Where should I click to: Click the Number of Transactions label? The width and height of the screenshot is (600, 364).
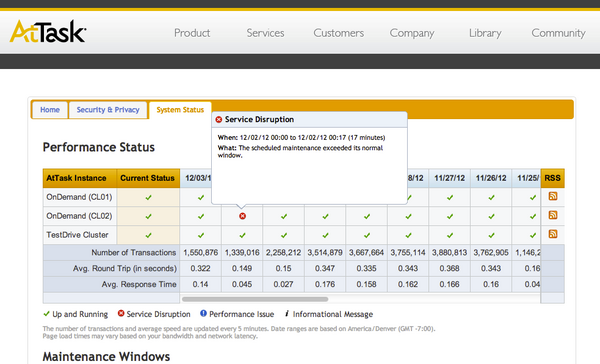tap(134, 253)
